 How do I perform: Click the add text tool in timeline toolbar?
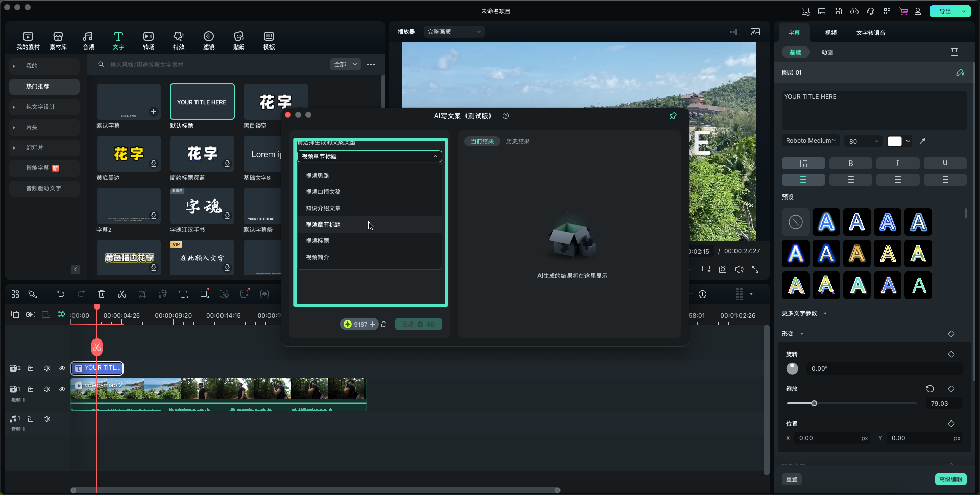pos(184,294)
